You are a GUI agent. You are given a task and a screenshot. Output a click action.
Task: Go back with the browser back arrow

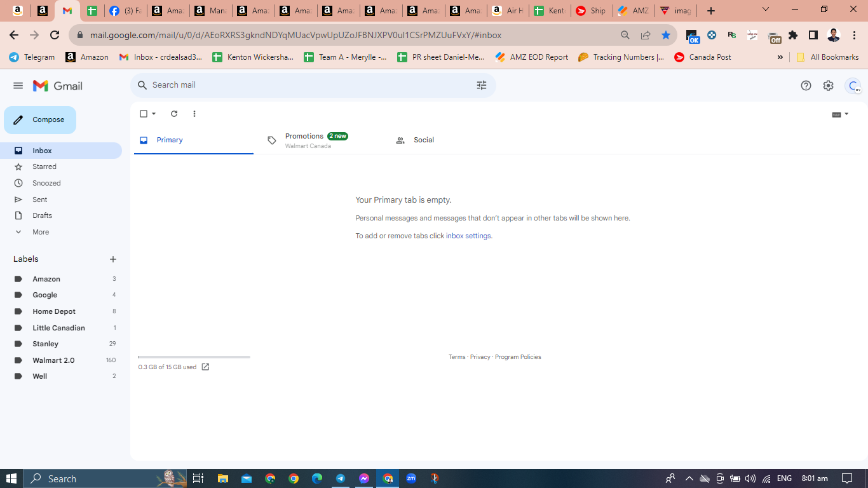click(x=14, y=35)
